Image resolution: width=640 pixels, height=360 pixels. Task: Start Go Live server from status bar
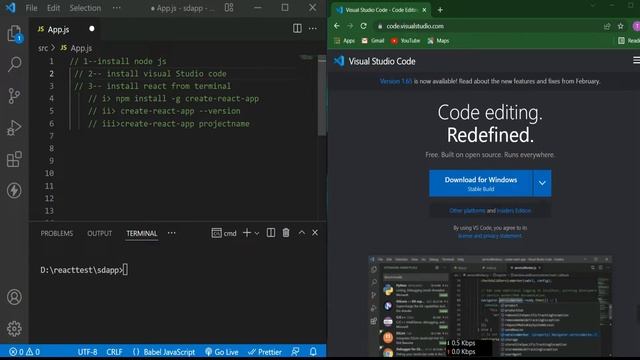click(x=222, y=352)
